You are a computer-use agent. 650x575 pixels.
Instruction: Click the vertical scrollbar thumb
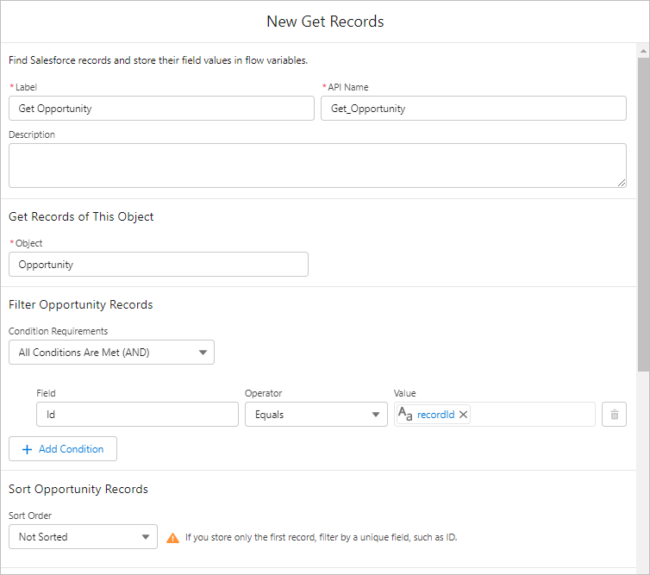tap(643, 214)
